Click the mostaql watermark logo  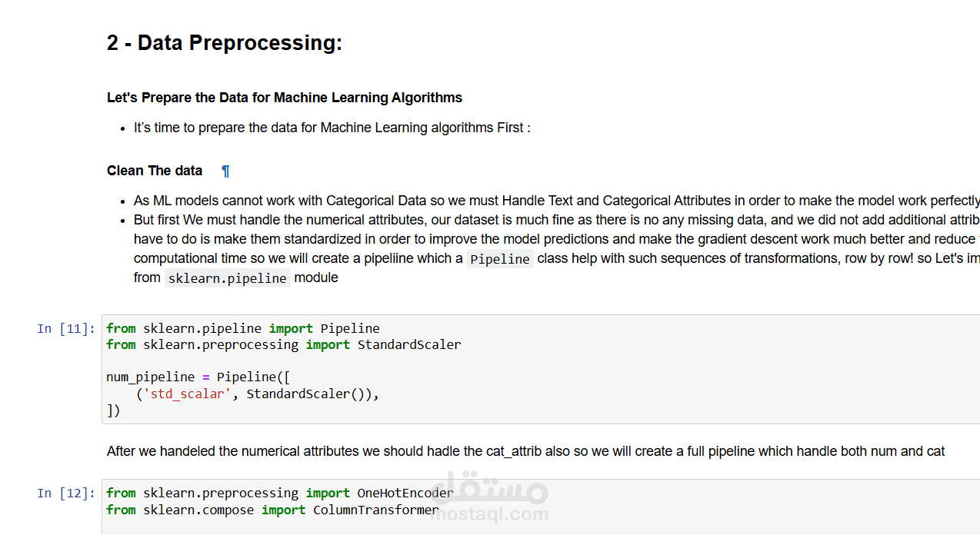pyautogui.click(x=489, y=501)
